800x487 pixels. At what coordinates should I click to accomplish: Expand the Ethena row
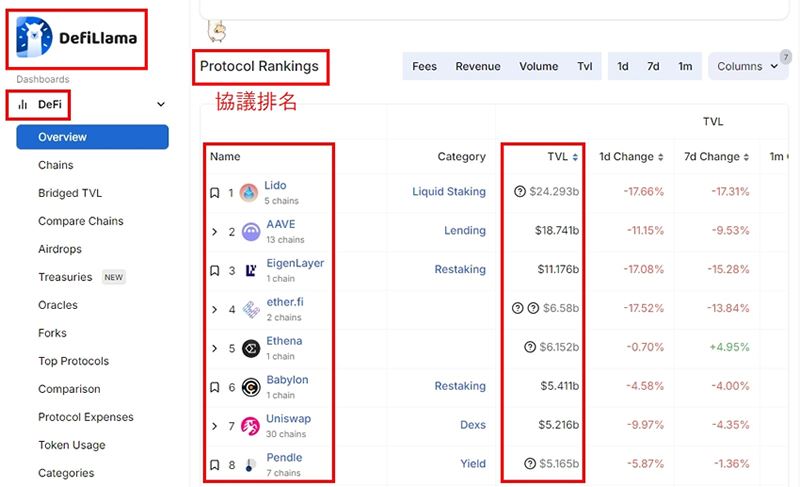(215, 348)
